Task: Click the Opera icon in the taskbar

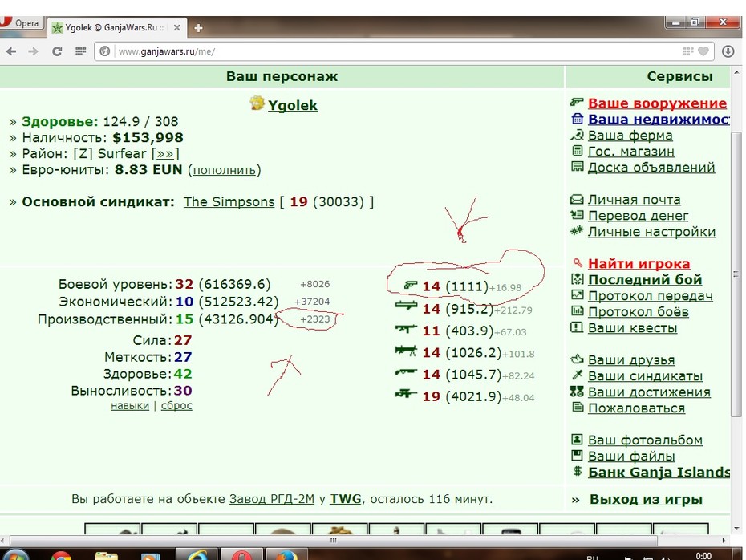Action: point(241,555)
